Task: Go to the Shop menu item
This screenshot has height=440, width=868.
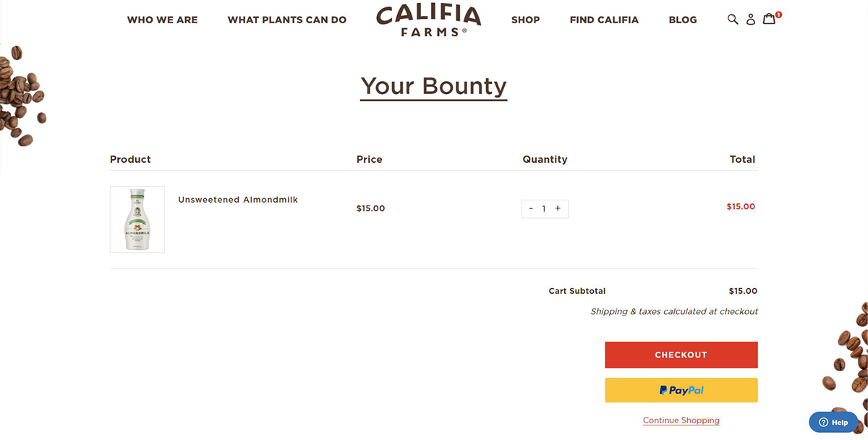Action: point(525,20)
